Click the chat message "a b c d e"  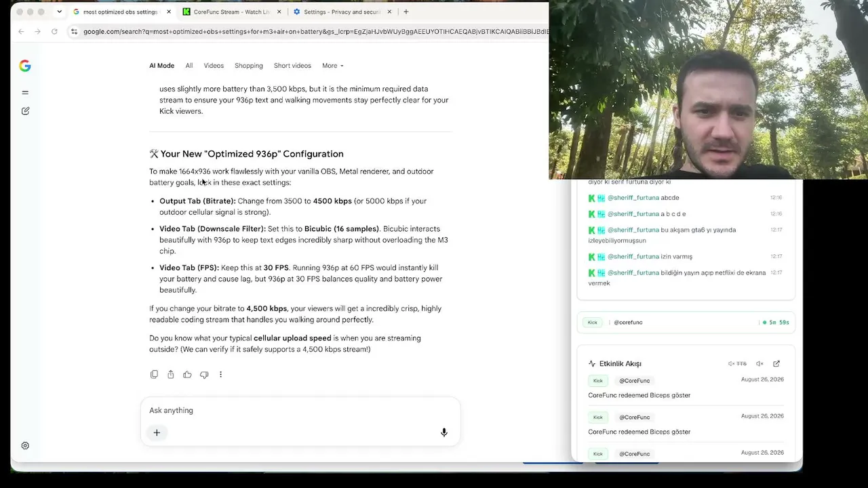673,214
